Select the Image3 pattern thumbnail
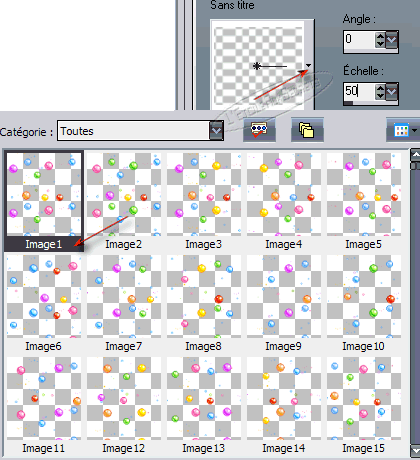Viewport: 420px width, 460px height. (204, 201)
